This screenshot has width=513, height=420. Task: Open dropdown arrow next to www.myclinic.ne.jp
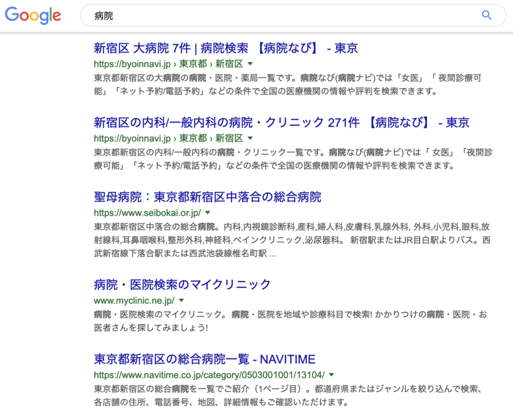pyautogui.click(x=181, y=300)
